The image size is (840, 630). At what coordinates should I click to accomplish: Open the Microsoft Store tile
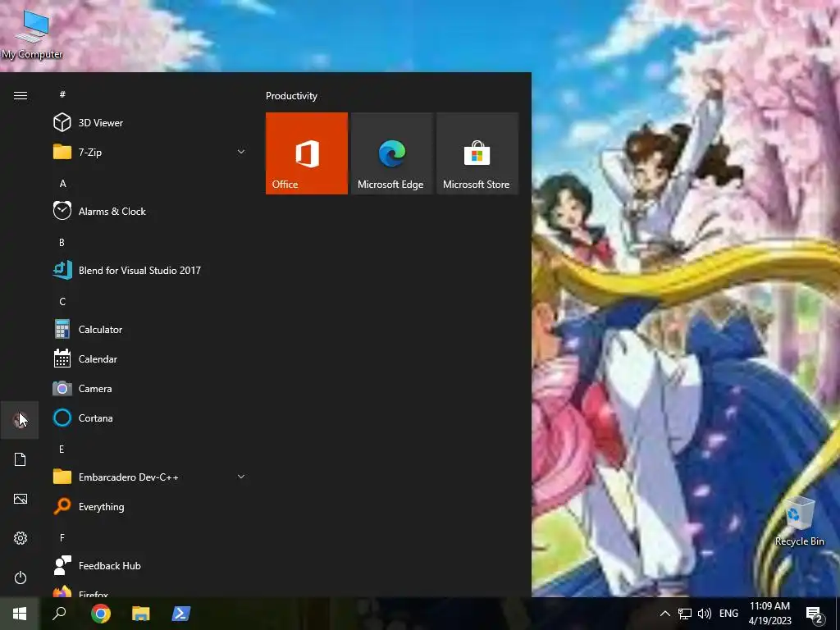pyautogui.click(x=477, y=153)
